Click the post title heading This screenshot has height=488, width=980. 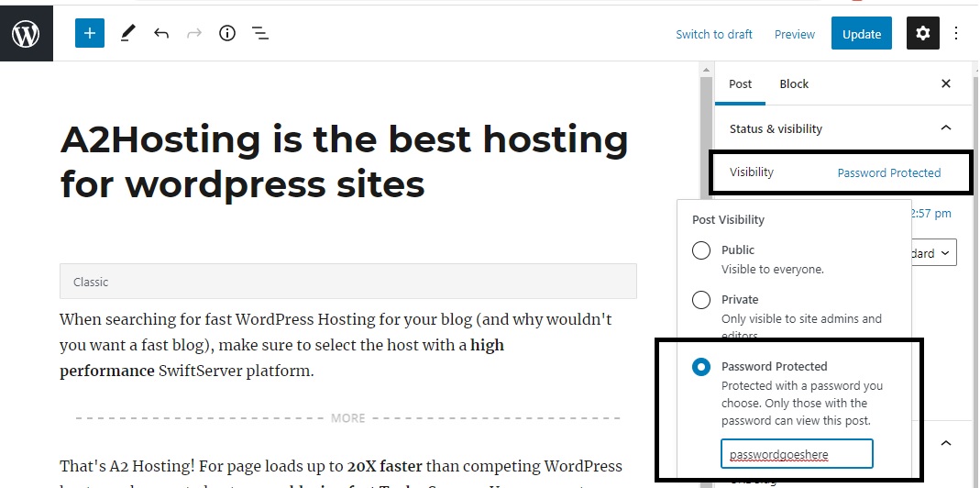(x=345, y=161)
